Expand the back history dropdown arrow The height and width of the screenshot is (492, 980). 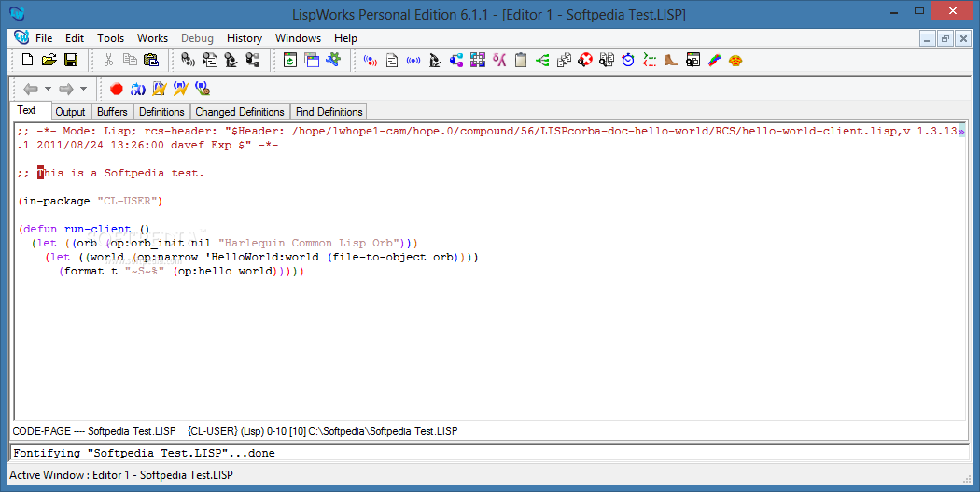click(49, 90)
